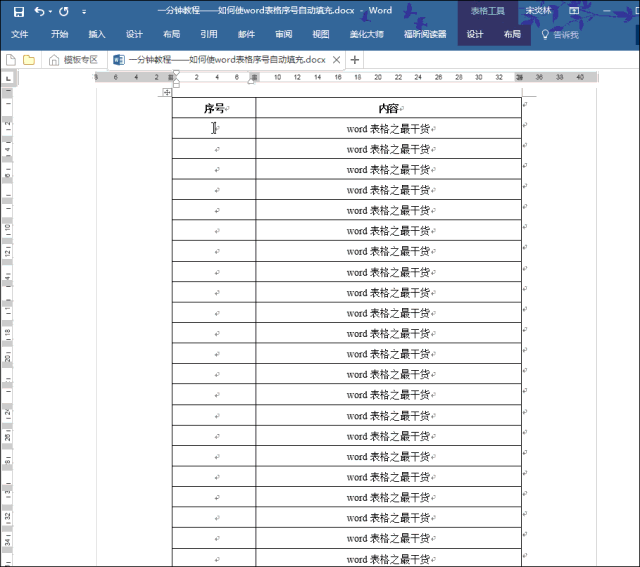
Task: Open Table Tools 布局 tab
Action: pos(512,34)
